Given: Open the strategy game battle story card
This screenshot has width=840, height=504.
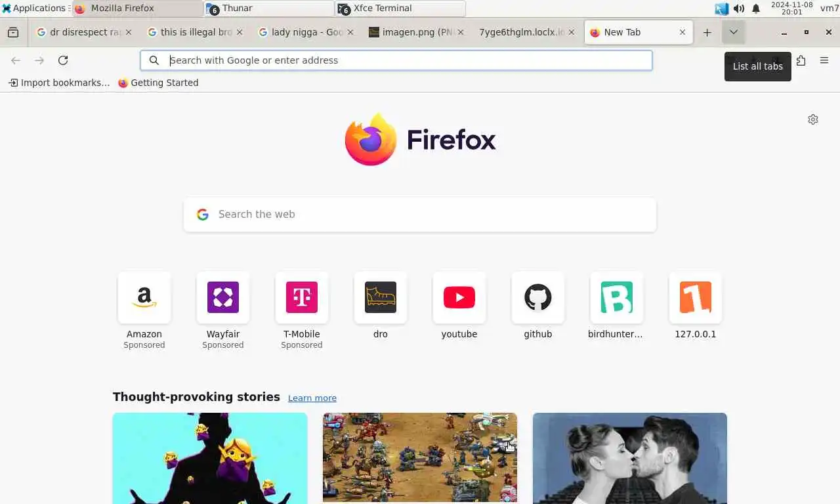Looking at the screenshot, I should pyautogui.click(x=420, y=458).
